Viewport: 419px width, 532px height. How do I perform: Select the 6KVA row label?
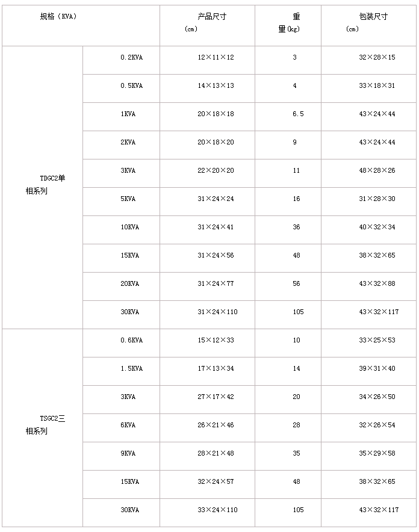pos(128,425)
